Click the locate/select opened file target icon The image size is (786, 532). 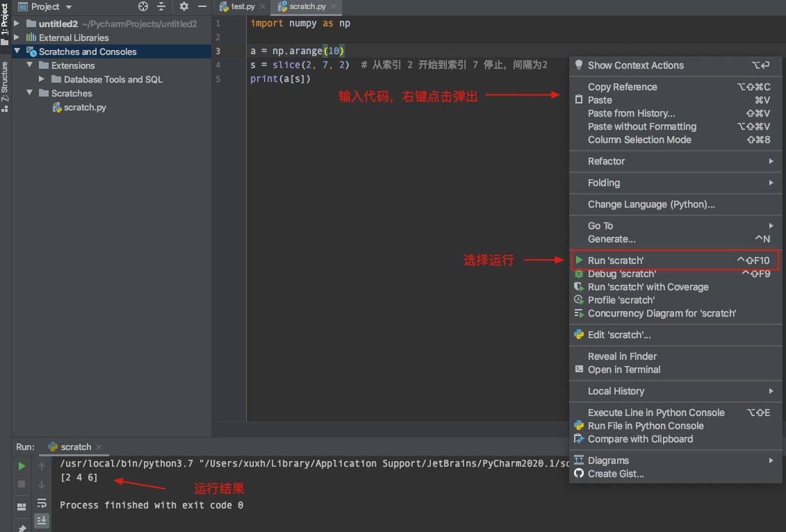pyautogui.click(x=143, y=6)
